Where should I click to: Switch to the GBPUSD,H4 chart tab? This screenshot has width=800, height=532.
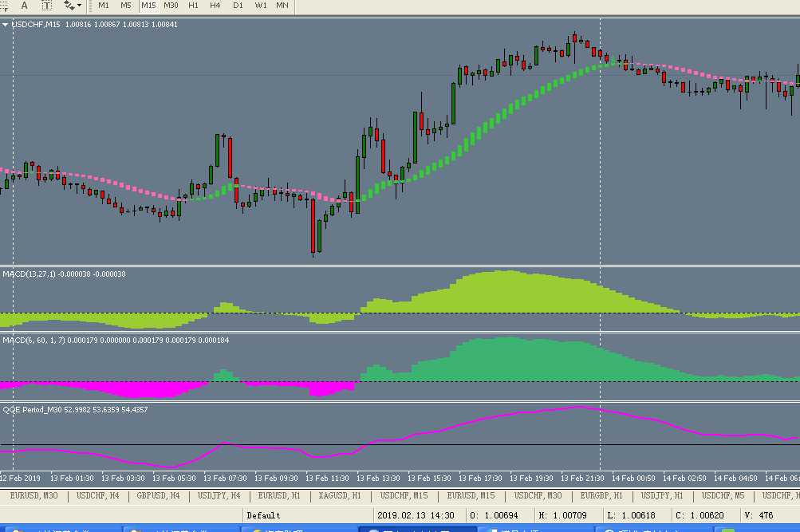coord(158,495)
